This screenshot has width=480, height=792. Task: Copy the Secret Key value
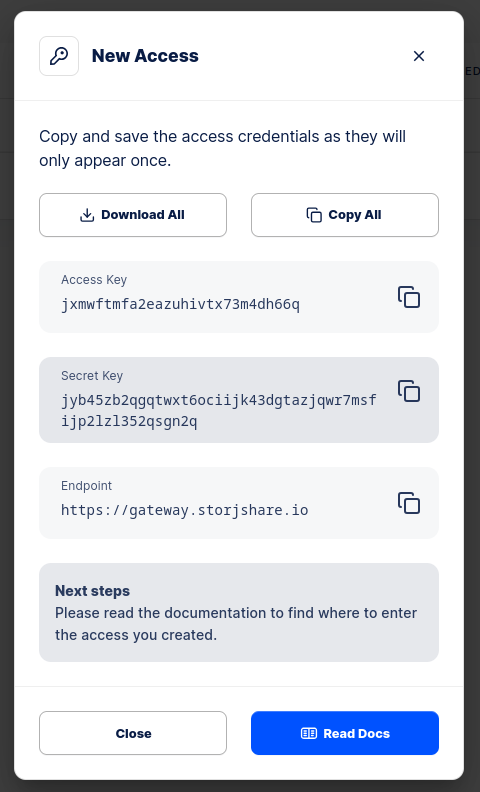click(x=409, y=391)
